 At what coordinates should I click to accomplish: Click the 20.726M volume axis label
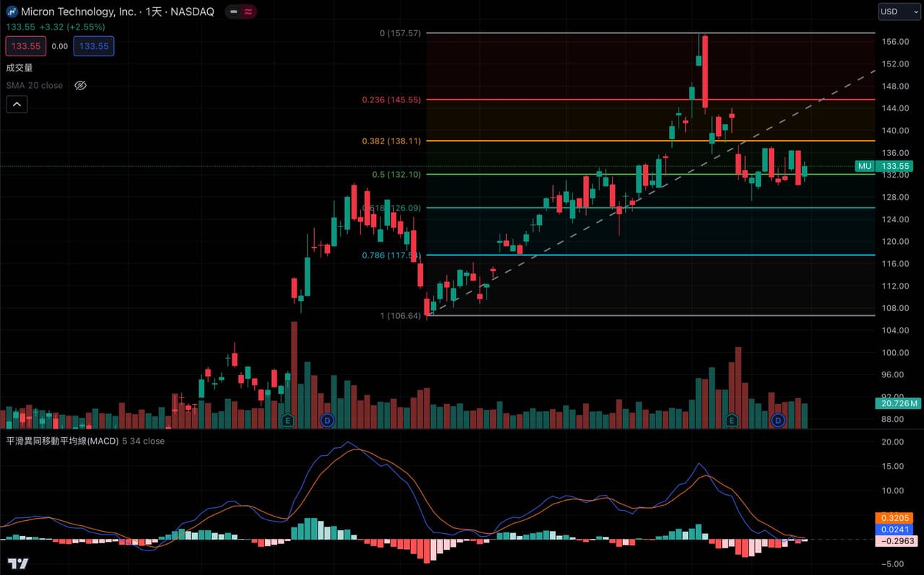tap(894, 403)
